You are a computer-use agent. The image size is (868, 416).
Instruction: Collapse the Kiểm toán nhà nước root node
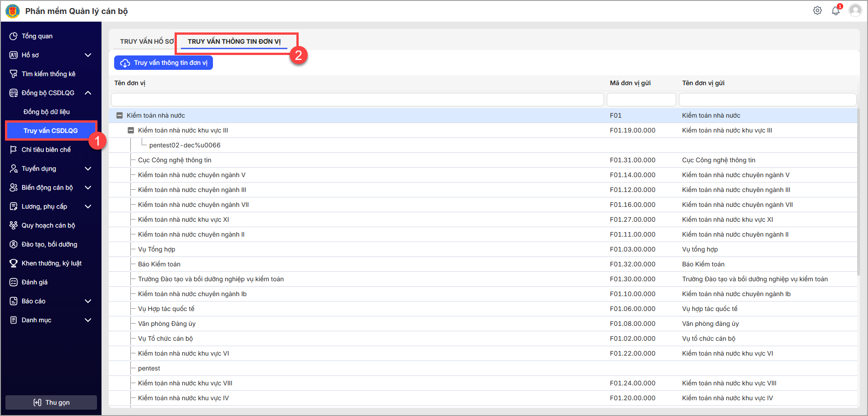point(120,115)
